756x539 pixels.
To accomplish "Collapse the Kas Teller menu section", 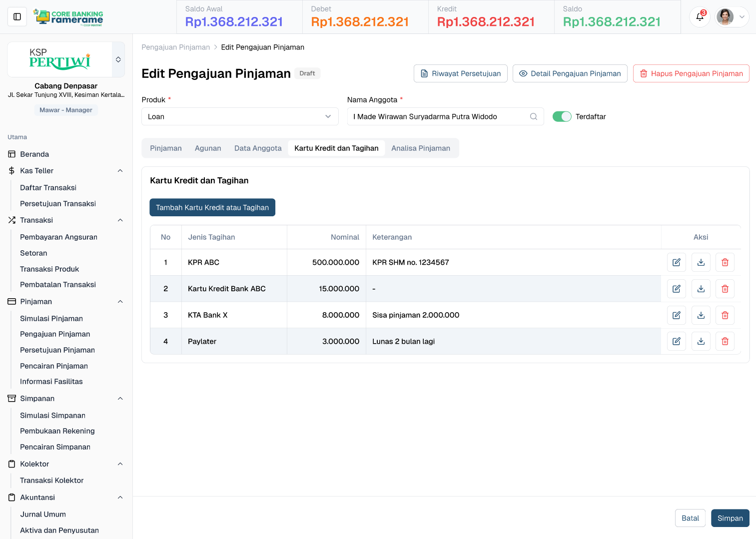I will coord(120,171).
